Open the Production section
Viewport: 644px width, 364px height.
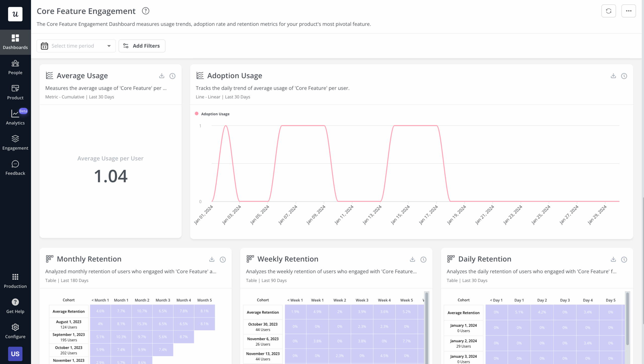tap(15, 280)
